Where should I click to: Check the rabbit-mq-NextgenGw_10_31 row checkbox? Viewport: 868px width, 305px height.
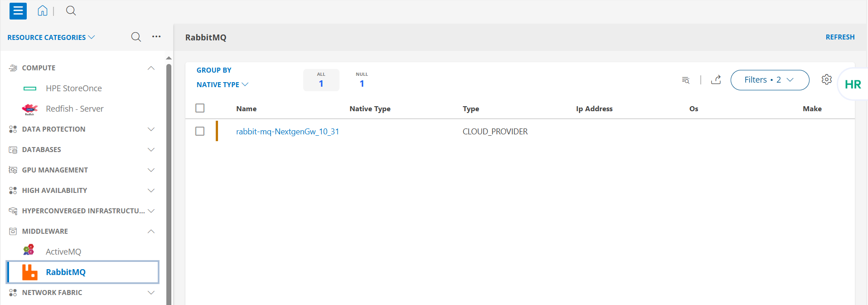click(200, 131)
